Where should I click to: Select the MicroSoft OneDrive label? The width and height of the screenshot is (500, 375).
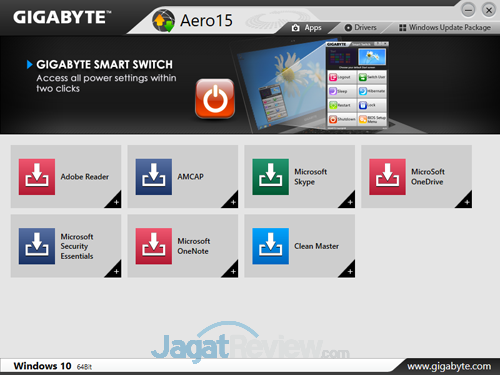click(x=428, y=177)
